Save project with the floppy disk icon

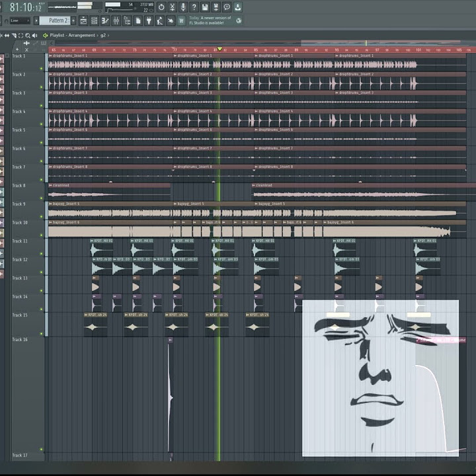coord(205,7)
